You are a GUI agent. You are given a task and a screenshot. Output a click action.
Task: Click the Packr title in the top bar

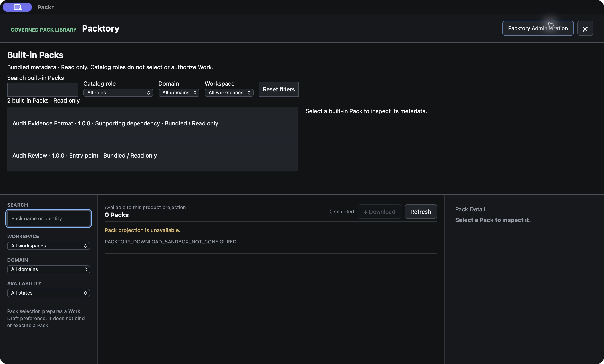(x=45, y=7)
